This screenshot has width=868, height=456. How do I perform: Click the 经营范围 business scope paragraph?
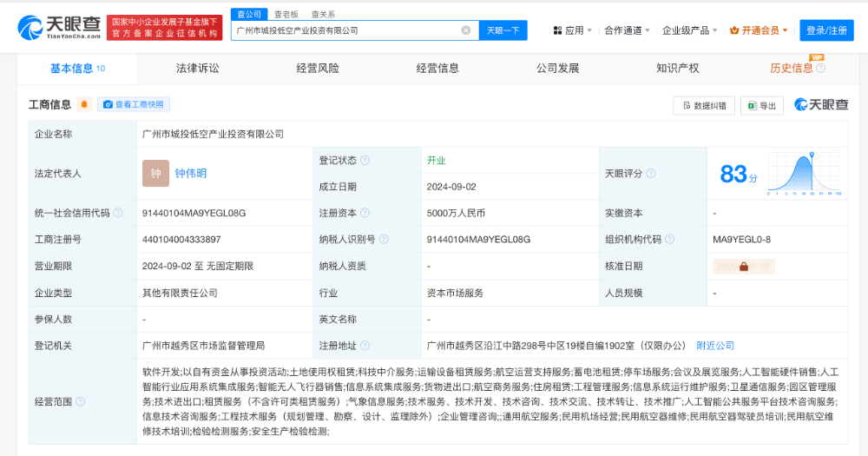(490, 401)
